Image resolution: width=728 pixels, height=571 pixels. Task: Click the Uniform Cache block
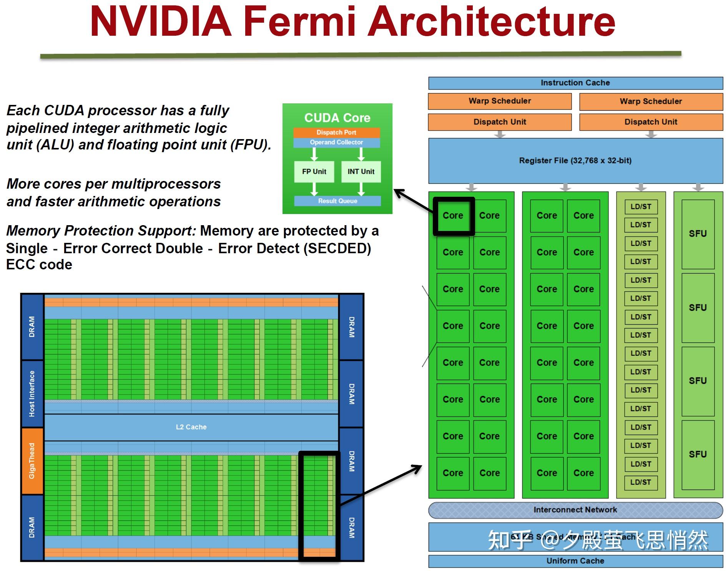(575, 561)
